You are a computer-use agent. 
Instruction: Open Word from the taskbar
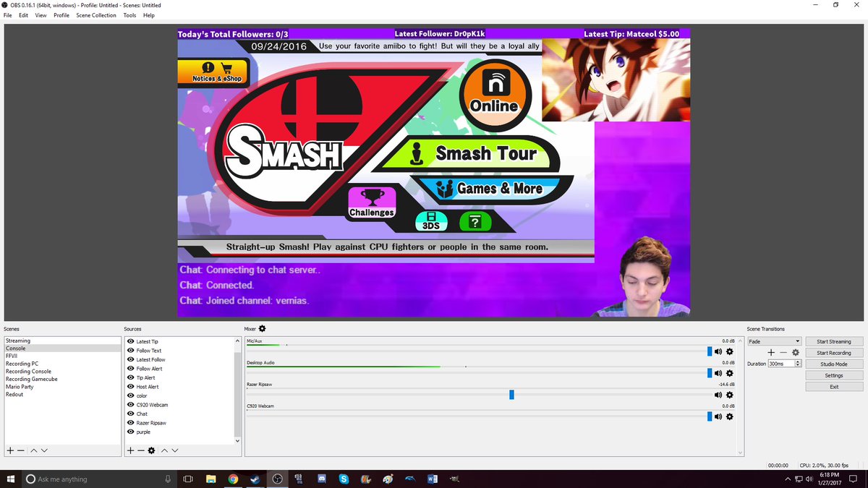point(433,479)
